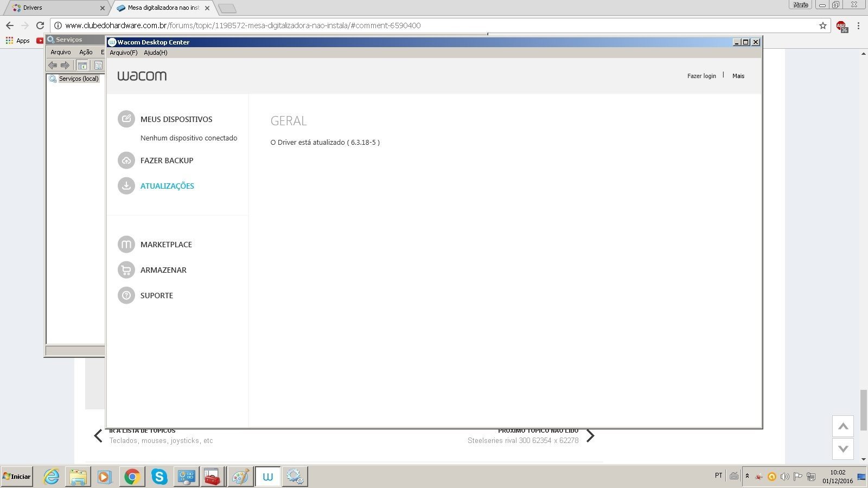Viewport: 868px width, 488px height.
Task: Open Ajuda(H) menu in Wacom Desktop Center
Action: 156,53
